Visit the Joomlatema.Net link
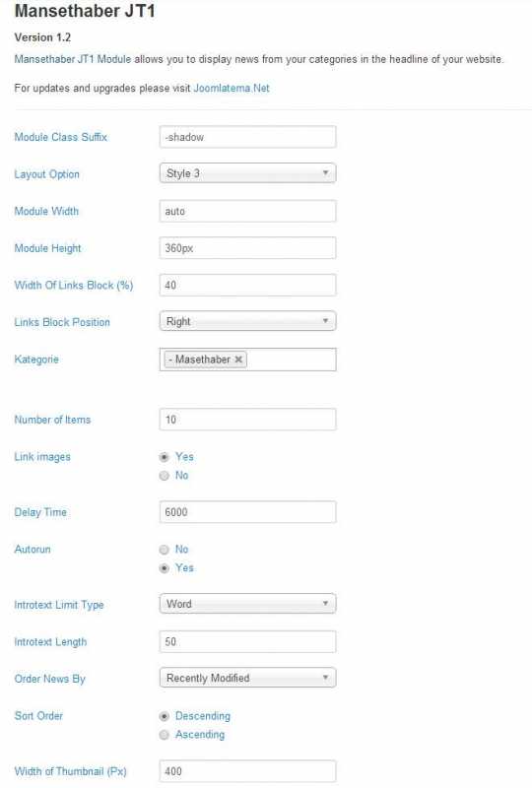The image size is (532, 788). tap(232, 89)
